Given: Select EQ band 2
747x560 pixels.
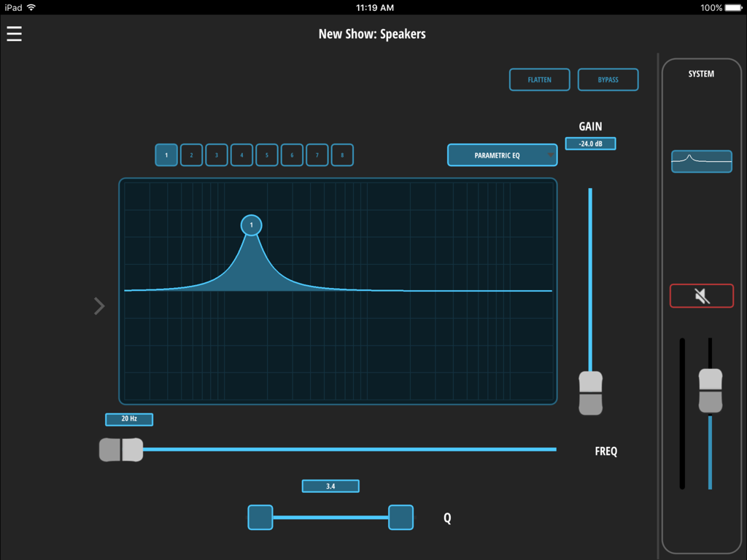Looking at the screenshot, I should [191, 155].
